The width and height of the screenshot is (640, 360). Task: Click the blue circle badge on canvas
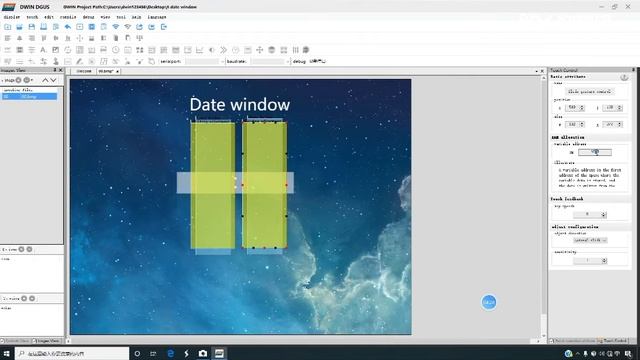pyautogui.click(x=489, y=302)
